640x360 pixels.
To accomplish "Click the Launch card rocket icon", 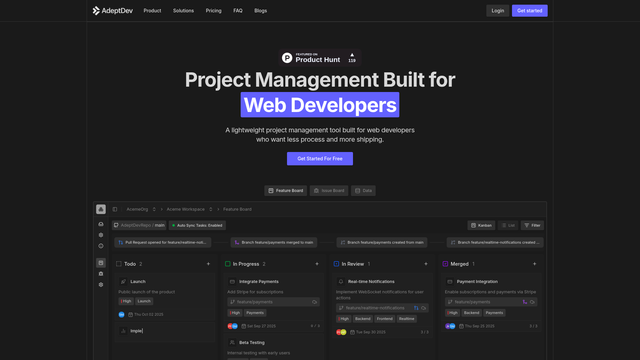I will [123, 282].
